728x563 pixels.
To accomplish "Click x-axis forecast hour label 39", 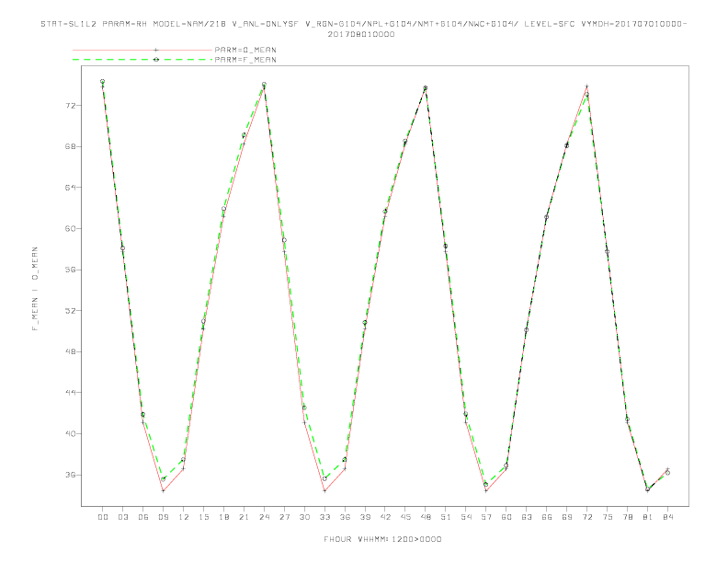I will [x=365, y=517].
